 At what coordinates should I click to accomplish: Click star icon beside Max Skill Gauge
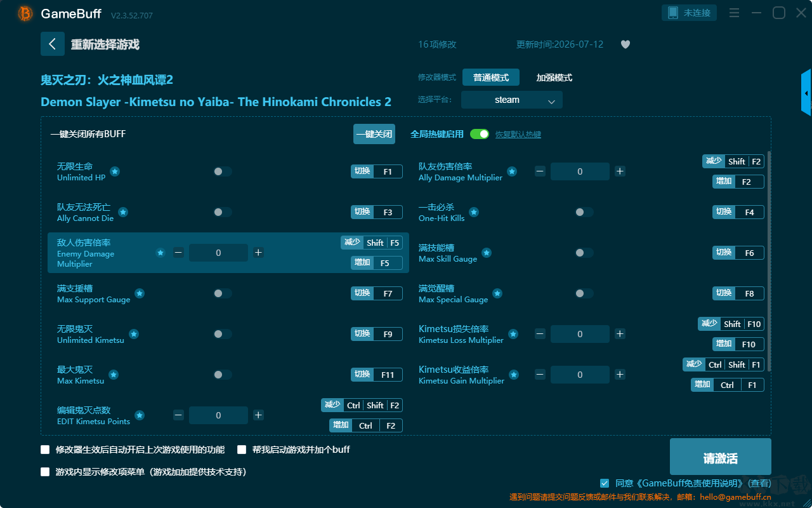(x=487, y=253)
